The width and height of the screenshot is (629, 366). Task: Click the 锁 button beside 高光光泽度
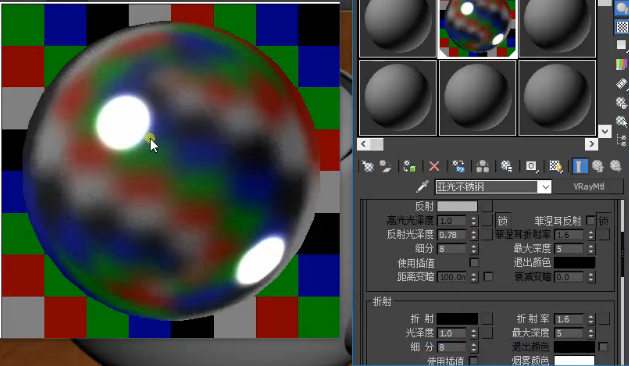click(x=502, y=220)
